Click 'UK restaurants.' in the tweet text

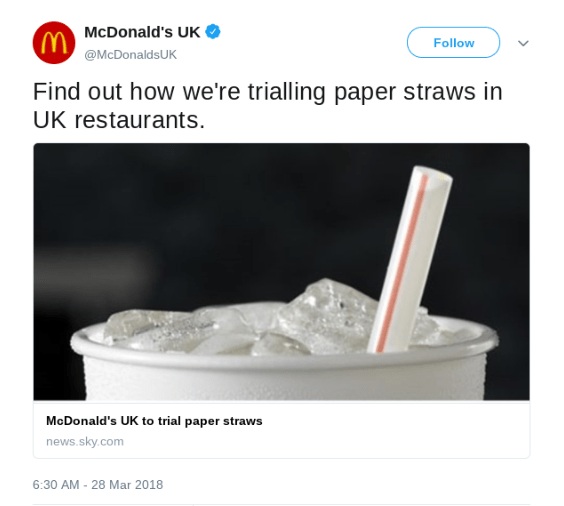click(119, 120)
